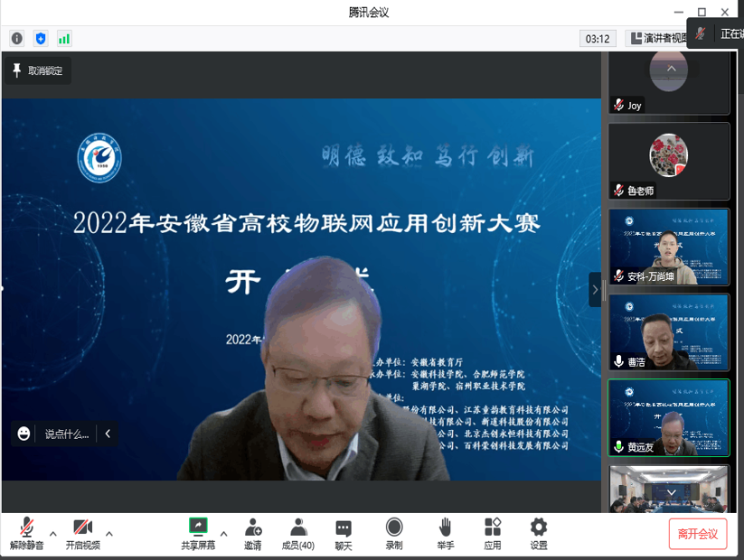Click 取消锁定 to unpin video
The height and width of the screenshot is (560, 744).
37,70
